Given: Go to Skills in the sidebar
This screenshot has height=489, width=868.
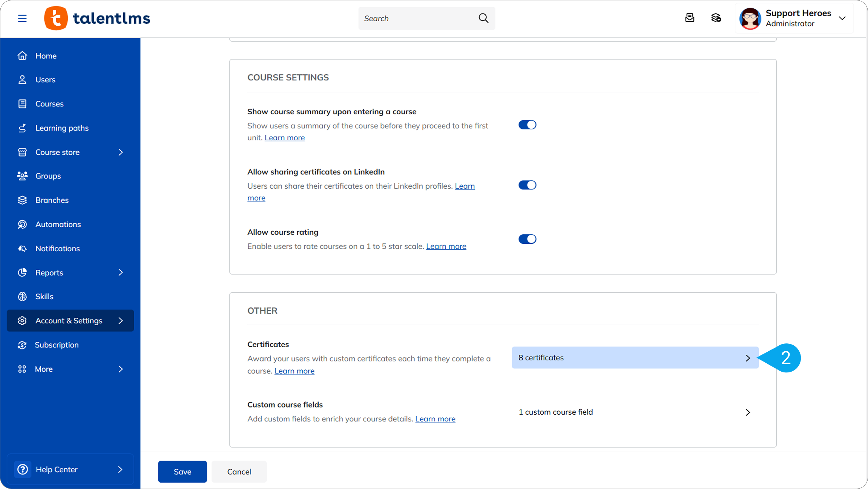Looking at the screenshot, I should click(44, 296).
